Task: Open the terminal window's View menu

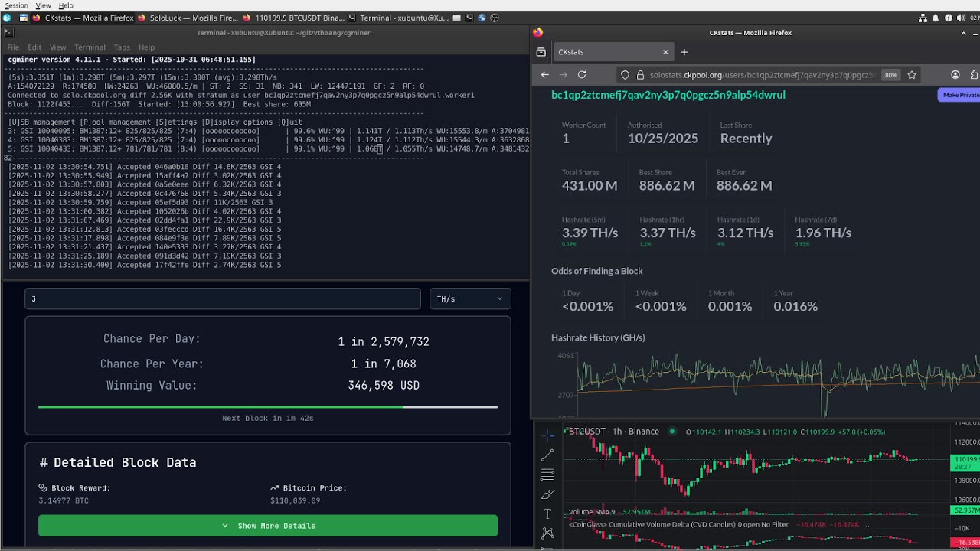Action: (x=58, y=47)
